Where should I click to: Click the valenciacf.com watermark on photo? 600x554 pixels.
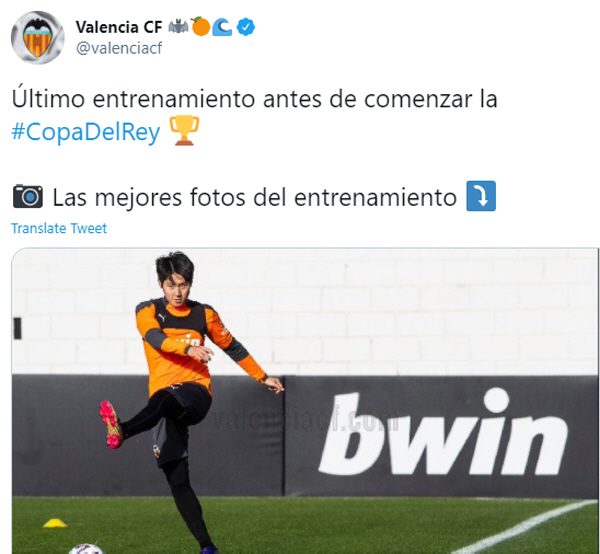(x=305, y=420)
